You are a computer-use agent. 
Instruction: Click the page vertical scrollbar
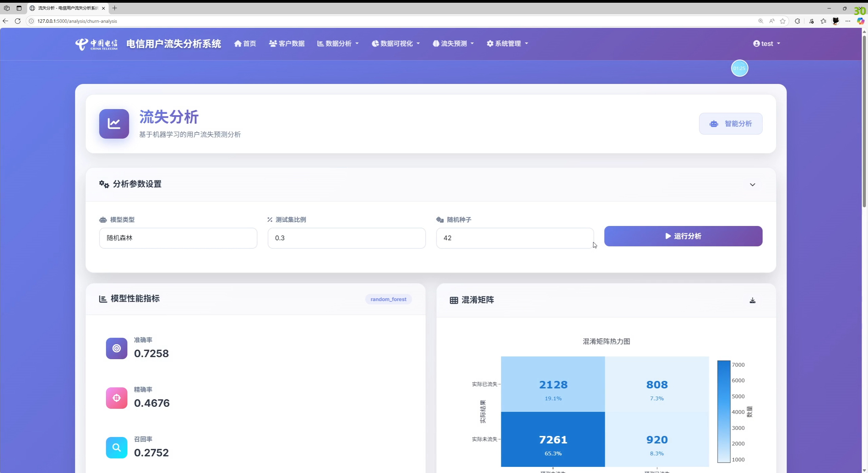(864, 121)
